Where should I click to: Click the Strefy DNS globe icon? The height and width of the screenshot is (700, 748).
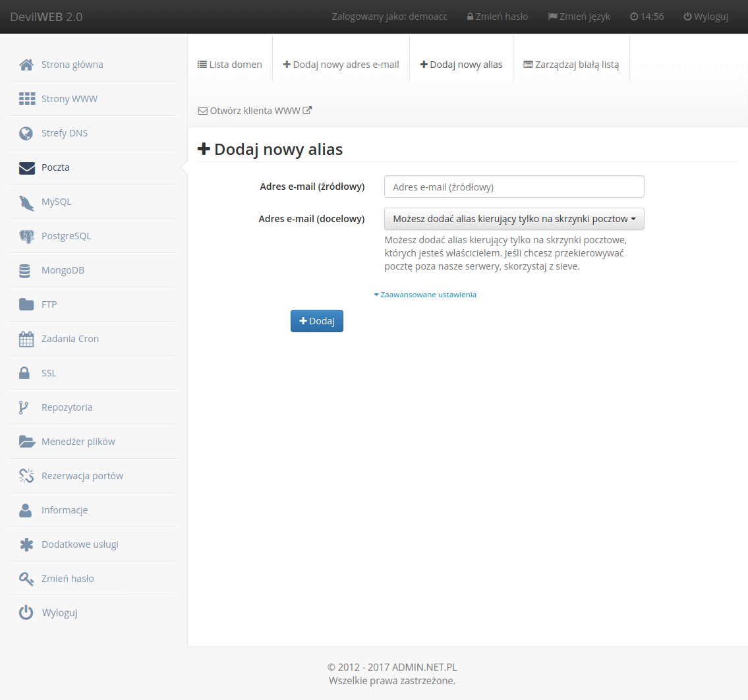tap(26, 133)
